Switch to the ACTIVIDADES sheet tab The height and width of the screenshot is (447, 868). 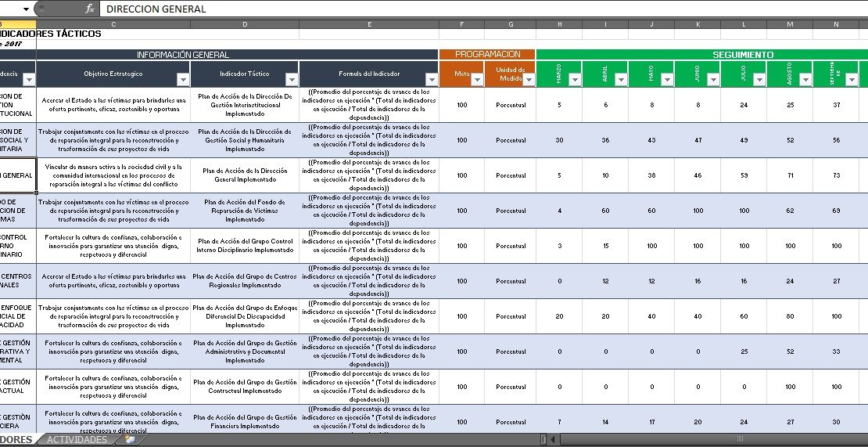(77, 440)
